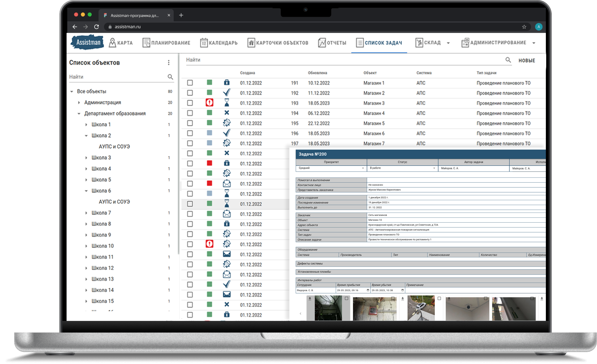The image size is (597, 364).
Task: Open the Статус В работе dropdown
Action: [402, 168]
